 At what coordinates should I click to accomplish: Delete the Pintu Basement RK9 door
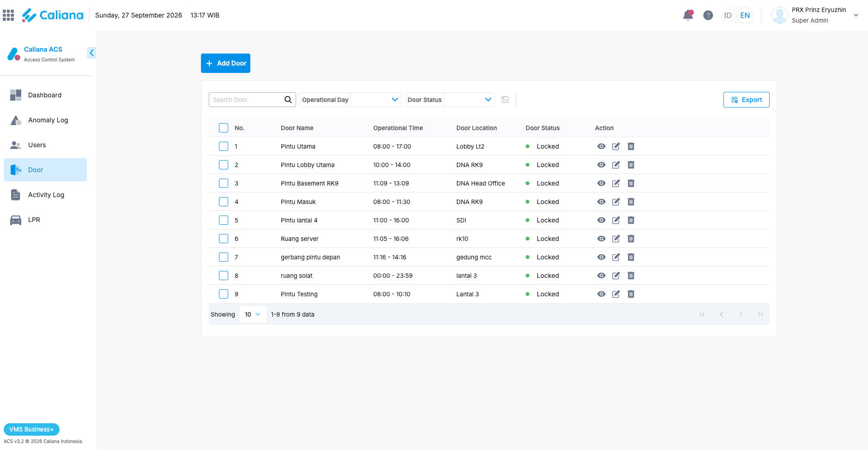(631, 183)
